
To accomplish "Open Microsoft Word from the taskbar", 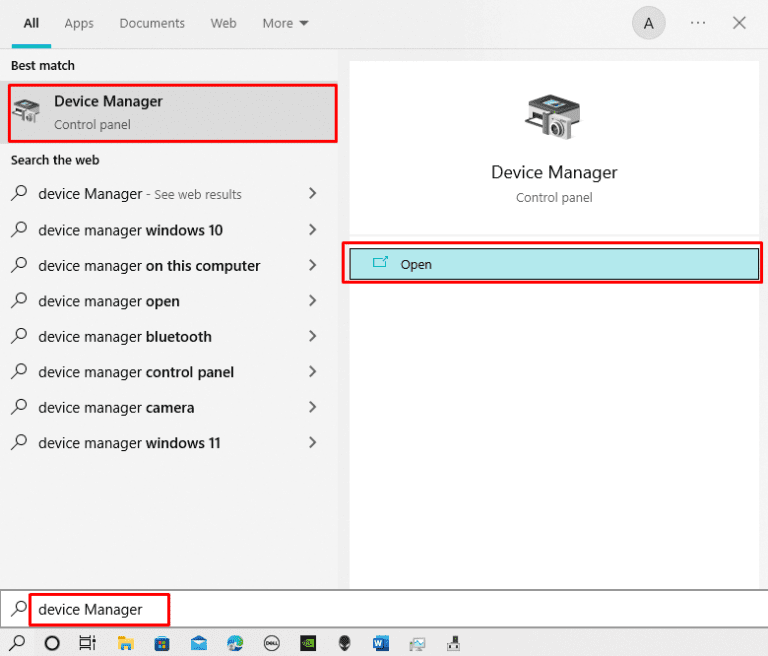I will point(381,643).
